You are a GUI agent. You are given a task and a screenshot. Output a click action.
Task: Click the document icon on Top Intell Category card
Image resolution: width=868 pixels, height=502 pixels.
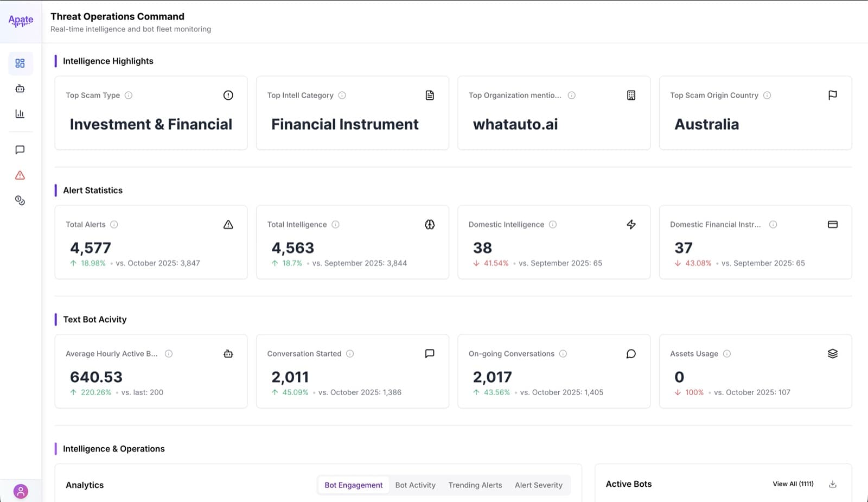click(x=430, y=96)
